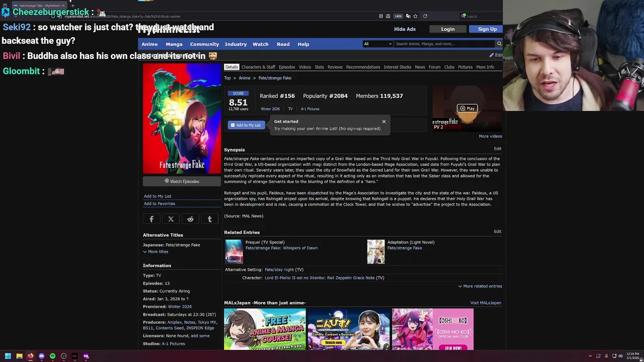This screenshot has width=644, height=362.
Task: Click the 140% zoom level indicator
Action: point(398,16)
